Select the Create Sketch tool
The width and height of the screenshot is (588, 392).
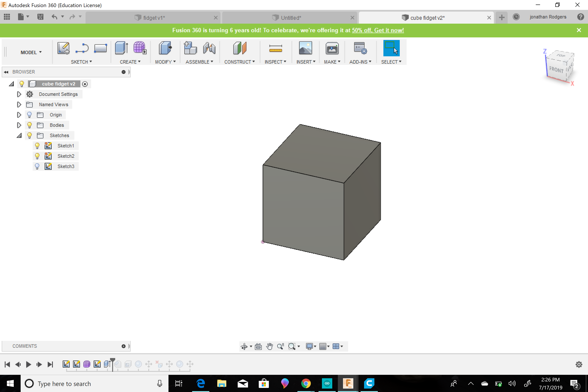pyautogui.click(x=63, y=48)
